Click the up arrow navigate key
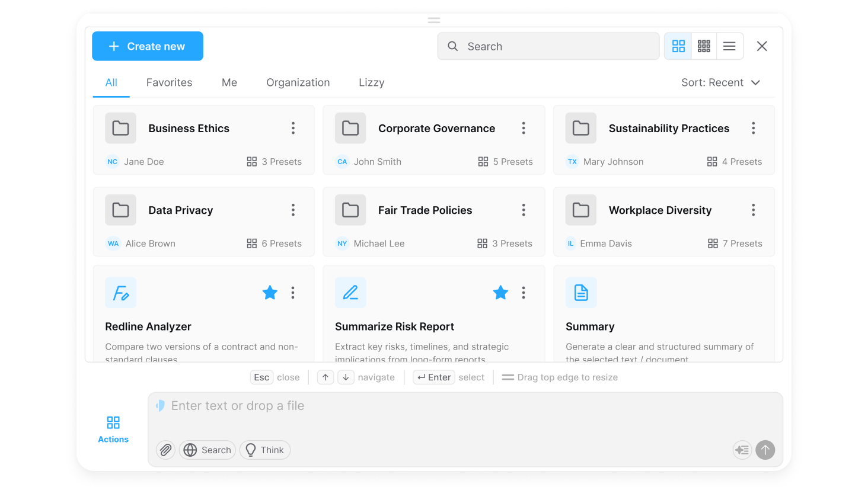Screen dimensions: 868x487 [x=325, y=377]
